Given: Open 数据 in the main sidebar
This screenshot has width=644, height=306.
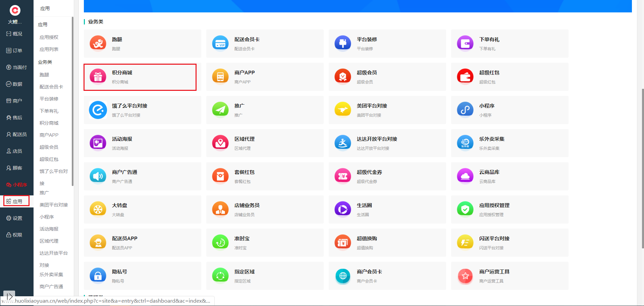Looking at the screenshot, I should point(14,84).
